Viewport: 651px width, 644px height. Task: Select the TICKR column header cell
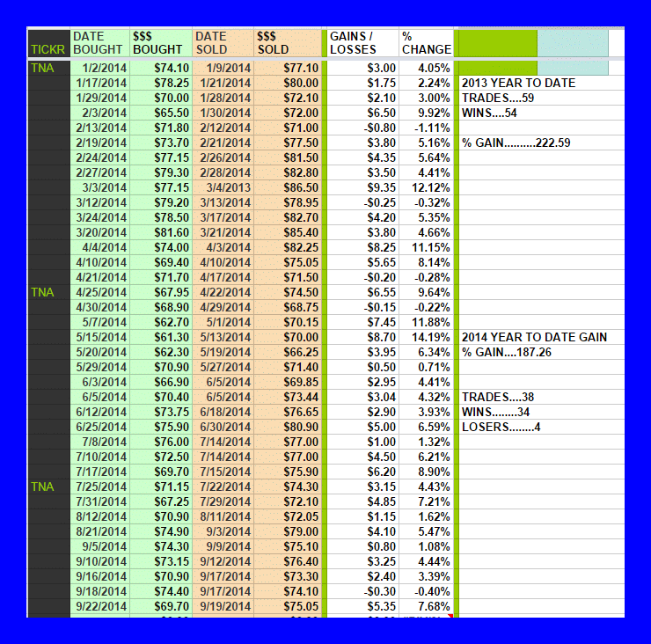coord(48,43)
